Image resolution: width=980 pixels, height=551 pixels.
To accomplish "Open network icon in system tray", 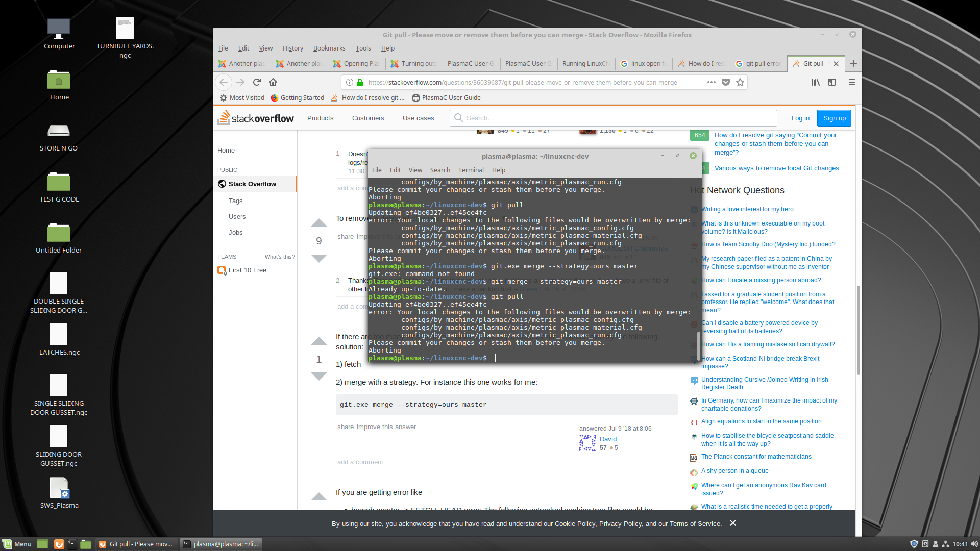I will [945, 544].
